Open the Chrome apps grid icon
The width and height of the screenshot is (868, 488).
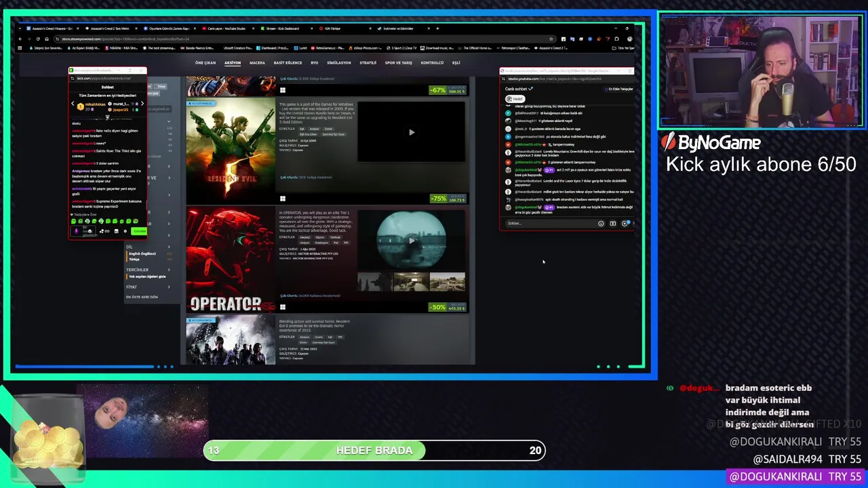[20, 48]
